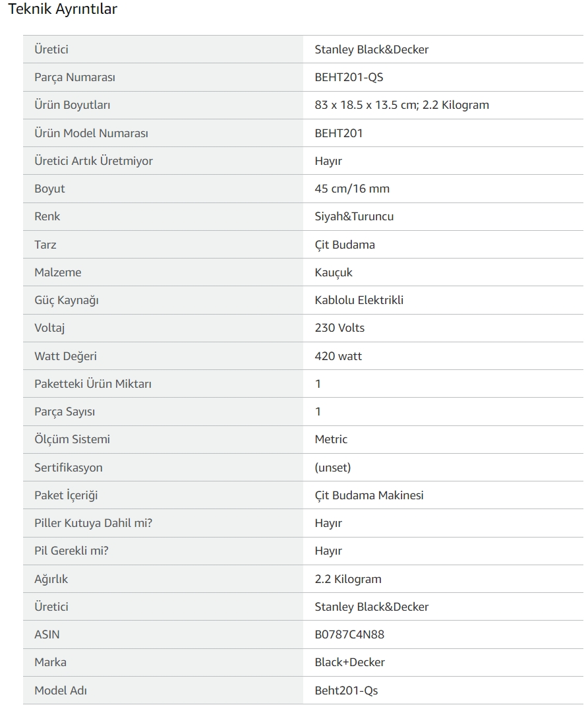Select the Beht201-Qs model name value
Screen dimensions: 588x709
[x=346, y=691]
